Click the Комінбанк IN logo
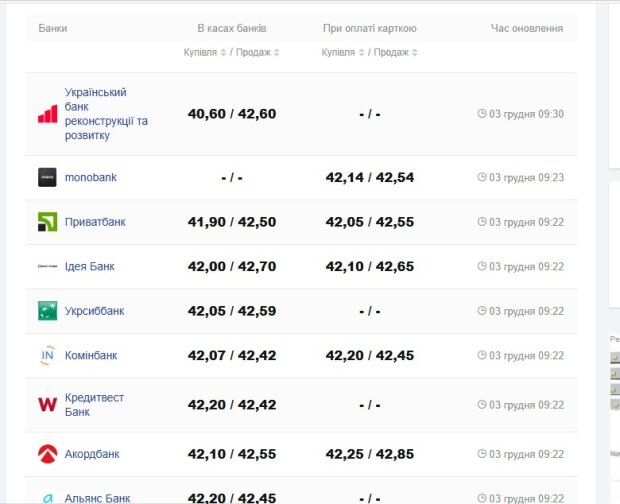The height and width of the screenshot is (504, 620). 47,355
